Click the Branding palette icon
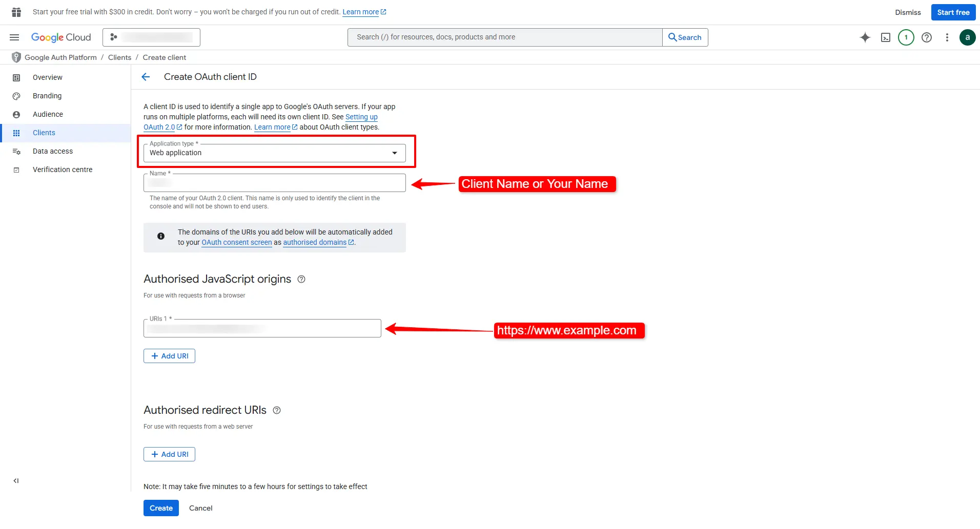Viewport: 980px width, 529px height. coord(16,96)
